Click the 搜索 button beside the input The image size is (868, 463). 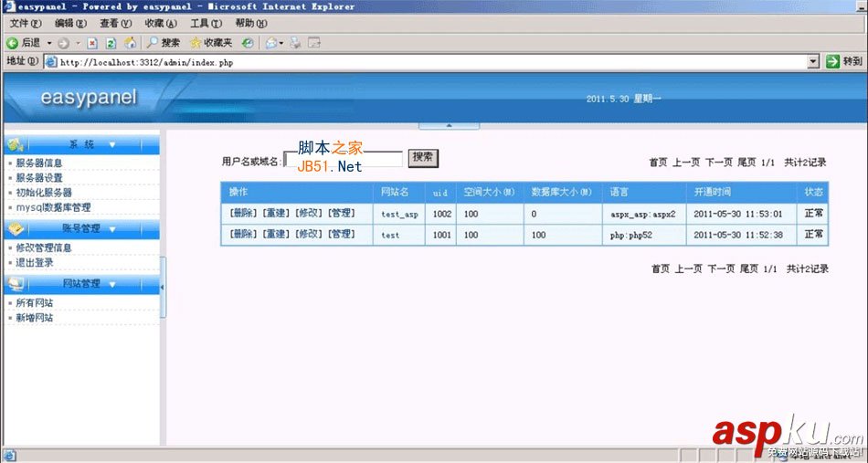click(x=423, y=158)
